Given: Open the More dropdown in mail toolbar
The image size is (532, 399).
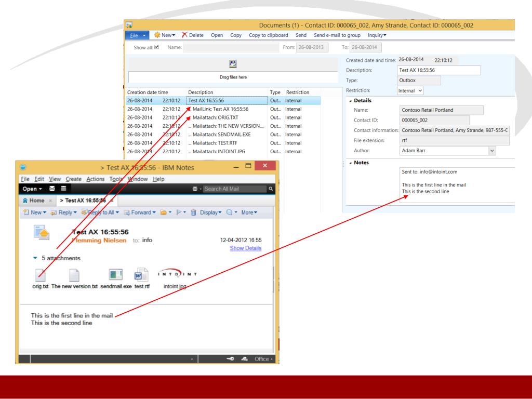Looking at the screenshot, I should click(x=249, y=212).
